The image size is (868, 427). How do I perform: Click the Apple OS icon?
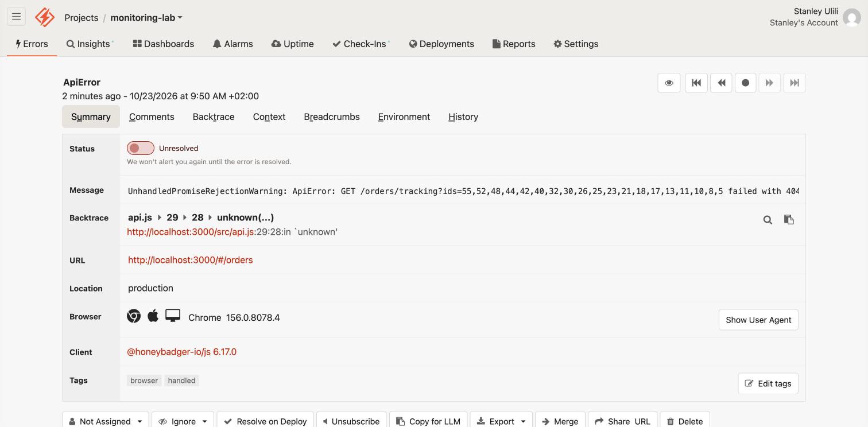click(153, 316)
